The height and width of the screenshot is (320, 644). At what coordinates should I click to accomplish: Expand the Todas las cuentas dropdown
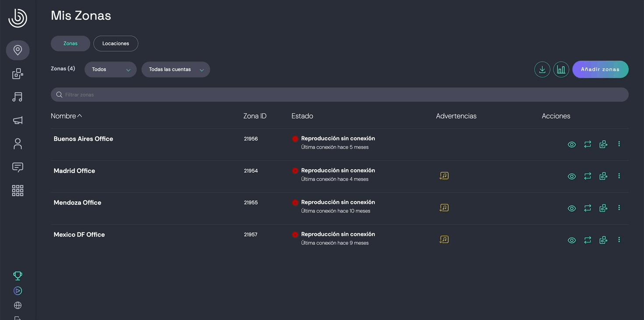(x=176, y=69)
